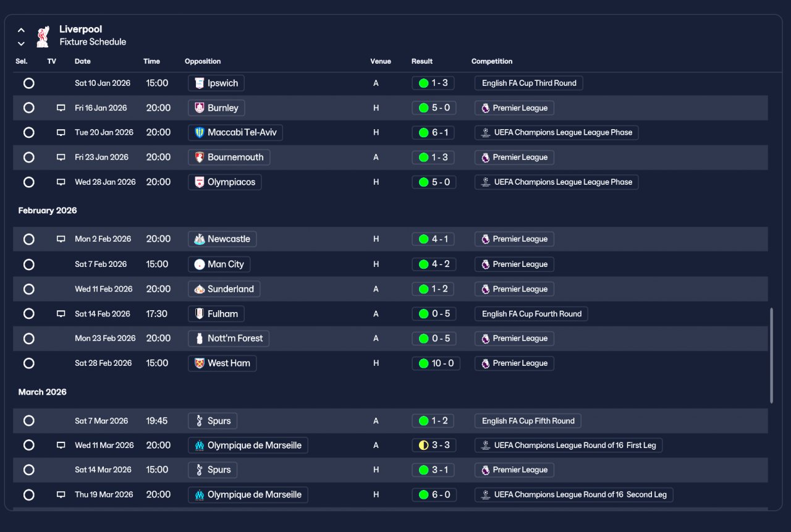Click the March 2026 month heading
The image size is (791, 532).
pyautogui.click(x=42, y=392)
